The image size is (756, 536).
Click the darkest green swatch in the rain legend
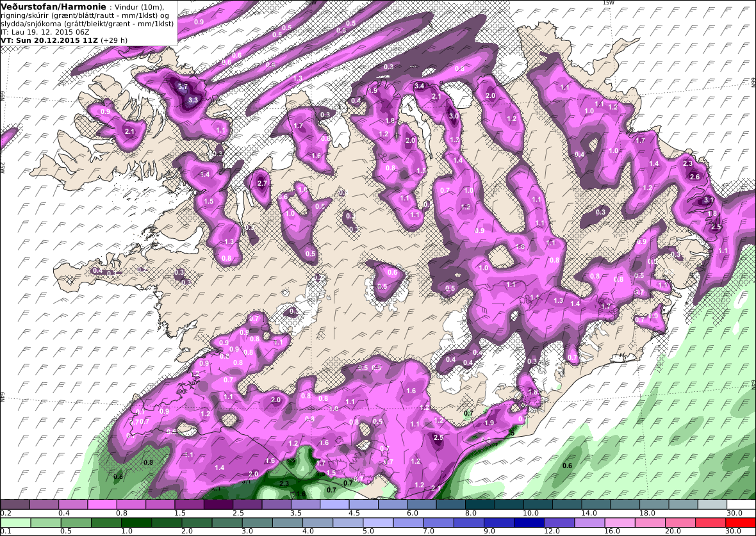[x=136, y=523]
